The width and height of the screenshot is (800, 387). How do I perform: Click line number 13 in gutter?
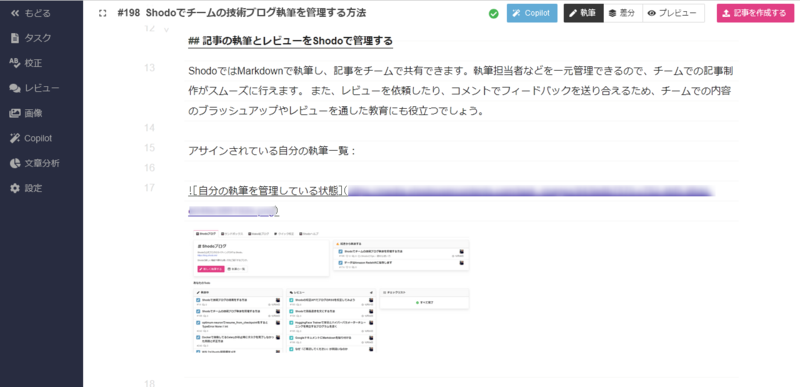(149, 68)
